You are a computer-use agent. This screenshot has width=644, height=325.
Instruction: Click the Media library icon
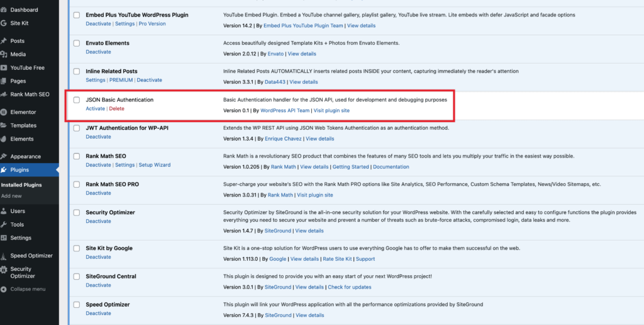(4, 54)
